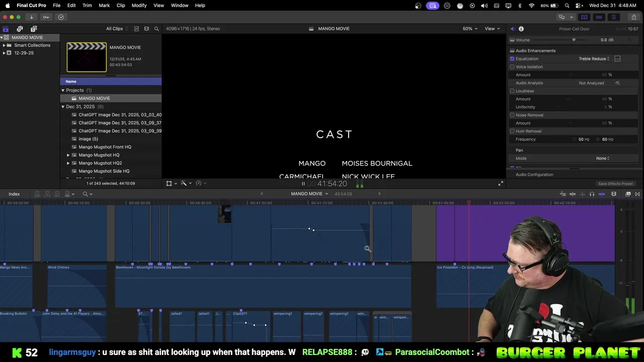
Task: Open clip appearance filmstrip icon in timeline
Action: tap(614, 194)
